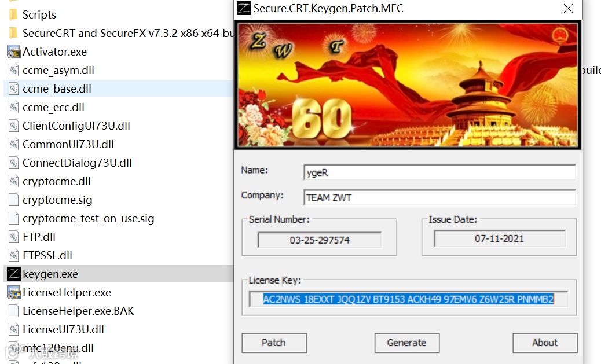Click the FTPSSL.dll file icon
The image size is (601, 364).
13,255
